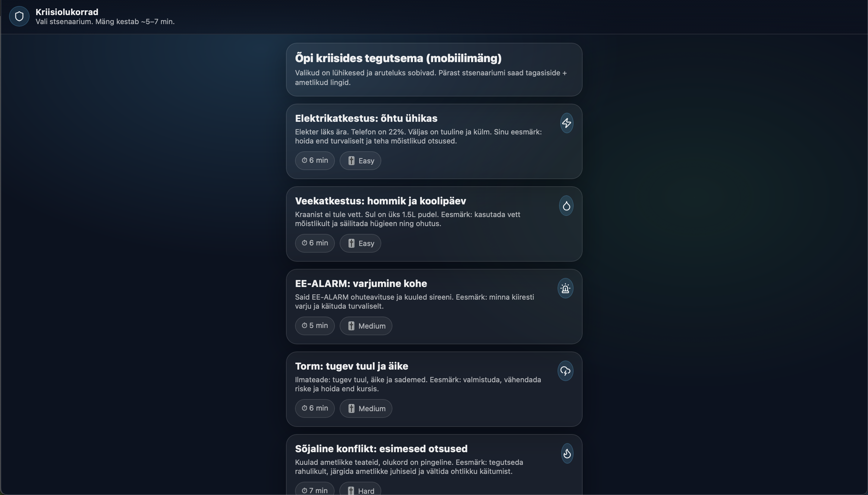Open the Õpi kriisides tegutsema scenario
This screenshot has height=495, width=868.
click(x=434, y=69)
